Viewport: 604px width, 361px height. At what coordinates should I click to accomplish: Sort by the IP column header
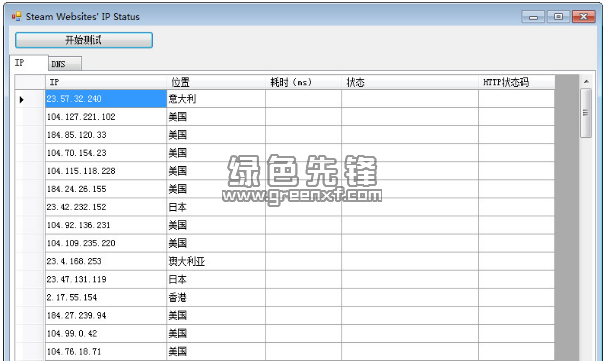tap(106, 82)
